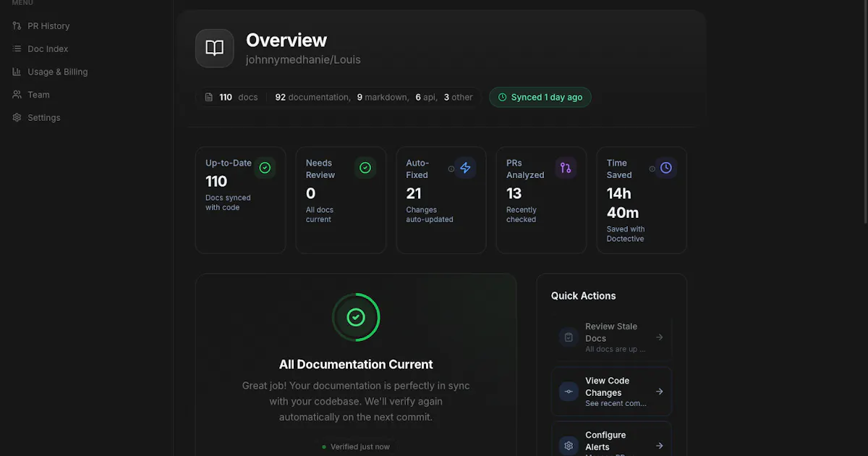Click the Configure Alerts gear icon

coord(569,446)
